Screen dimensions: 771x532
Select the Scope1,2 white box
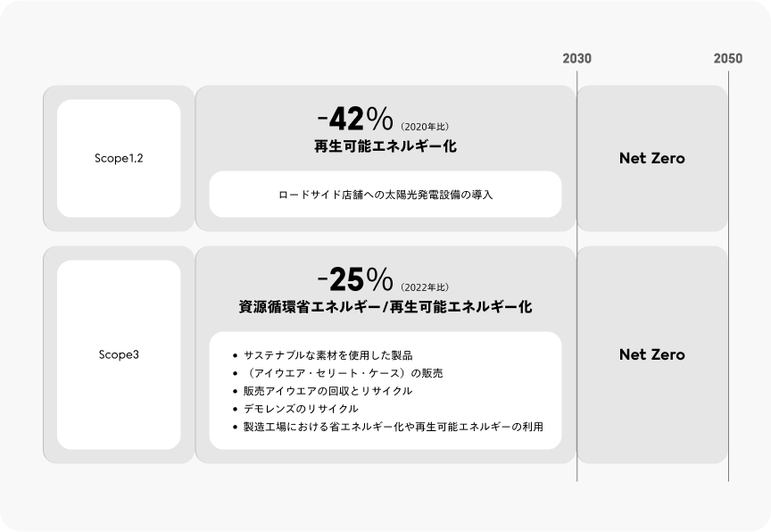point(119,158)
